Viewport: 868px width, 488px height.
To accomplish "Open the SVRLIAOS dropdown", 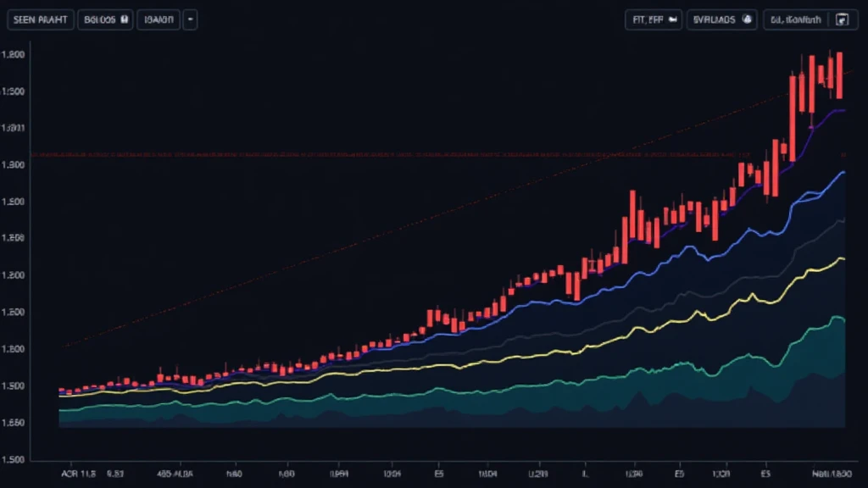I will (x=722, y=19).
